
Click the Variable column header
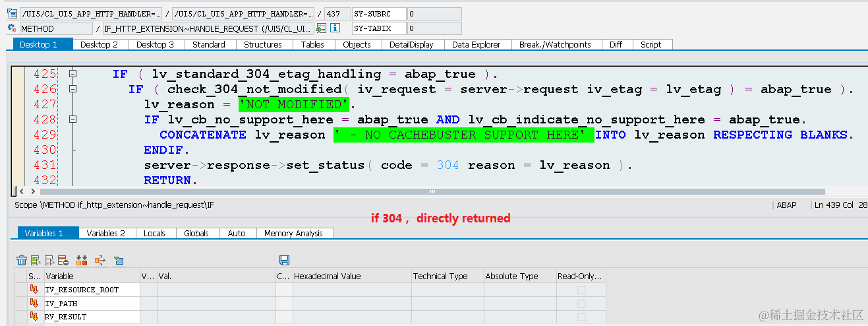[x=91, y=276]
